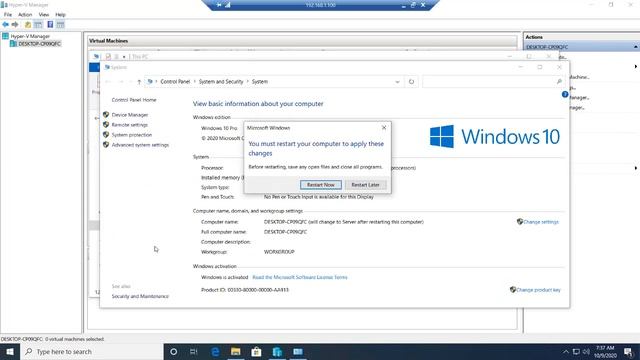Click the Refresh button by address bar
The image size is (640, 360).
[411, 82]
